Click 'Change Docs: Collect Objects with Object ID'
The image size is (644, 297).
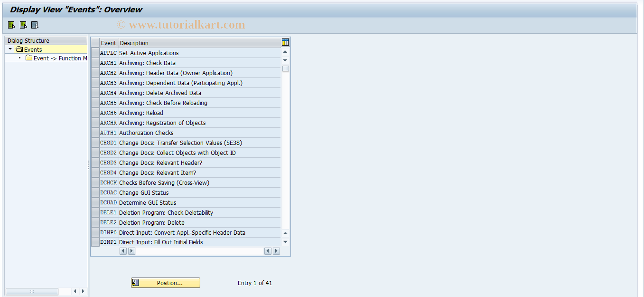click(199, 153)
